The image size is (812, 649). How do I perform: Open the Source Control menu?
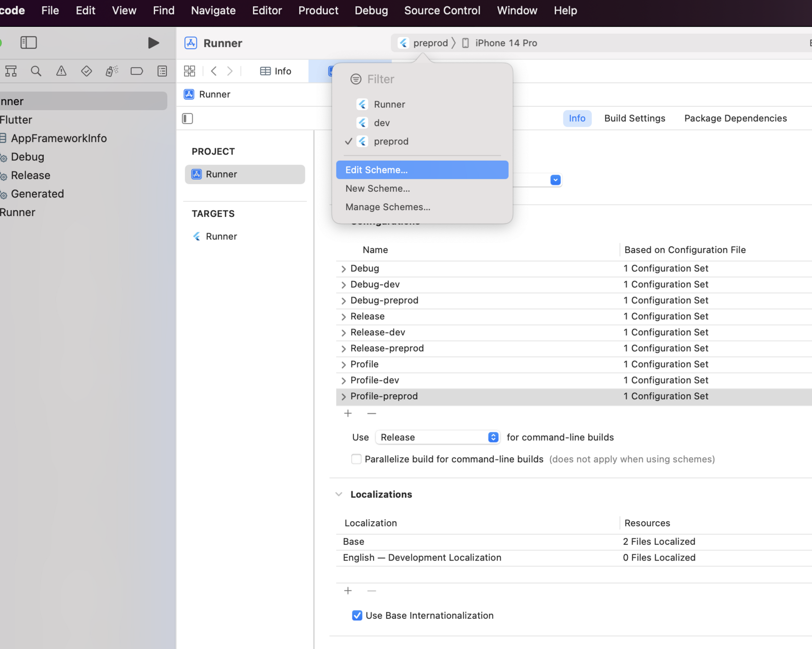click(x=442, y=11)
